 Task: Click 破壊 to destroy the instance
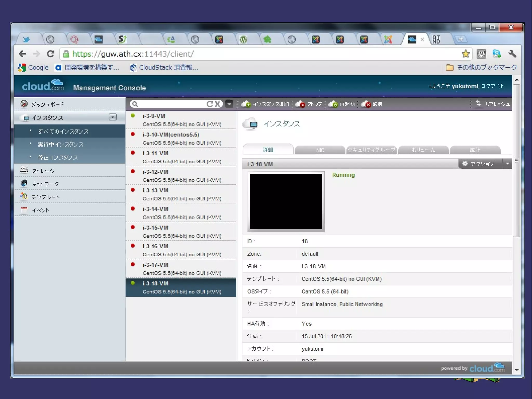[372, 104]
